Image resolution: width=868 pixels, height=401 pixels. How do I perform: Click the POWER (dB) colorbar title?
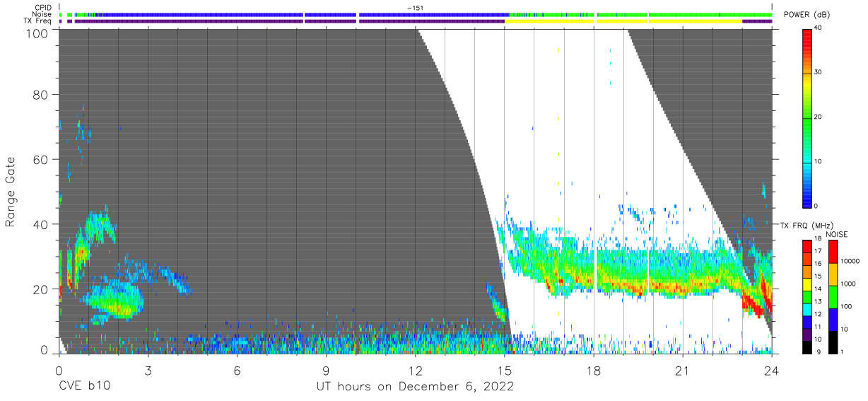[807, 15]
